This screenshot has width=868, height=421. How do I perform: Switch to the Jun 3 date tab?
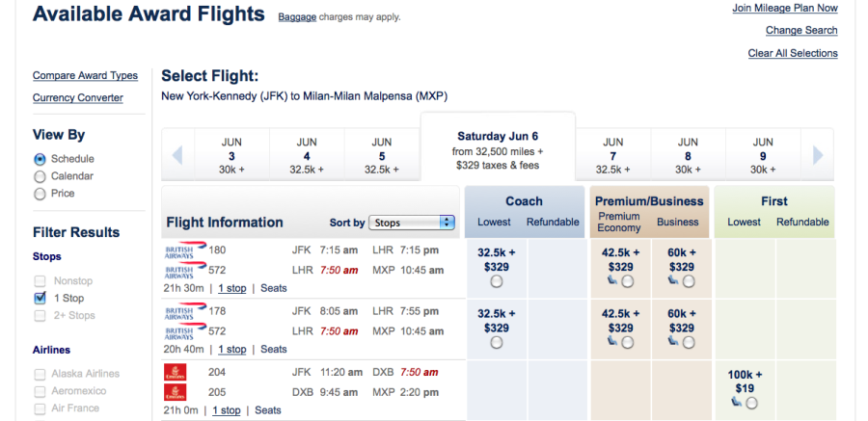click(231, 155)
